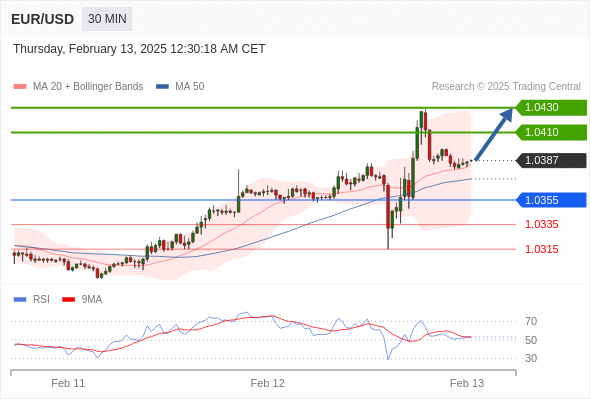
Task: Click the RSI 70 level label
Action: [531, 322]
